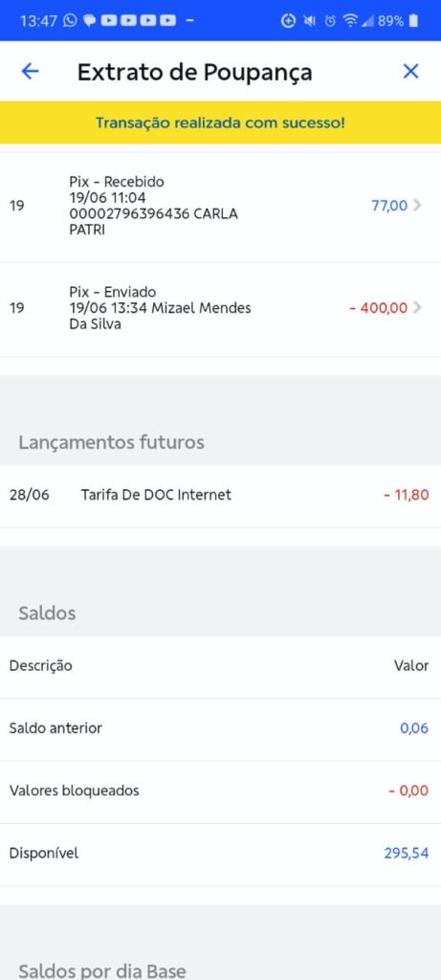441x980 pixels.
Task: Tap the Disponível balance 295,54
Action: click(x=406, y=853)
